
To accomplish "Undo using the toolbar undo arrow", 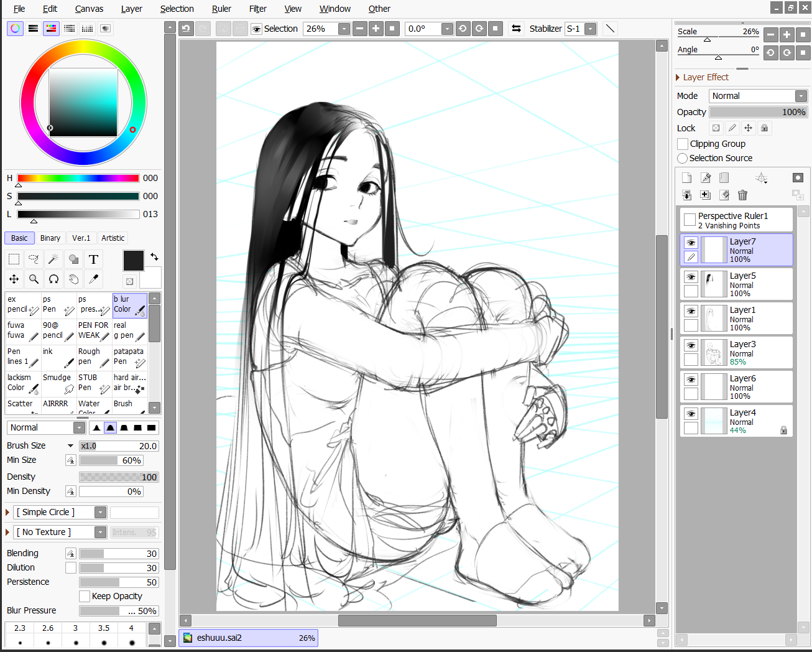I will tap(186, 29).
